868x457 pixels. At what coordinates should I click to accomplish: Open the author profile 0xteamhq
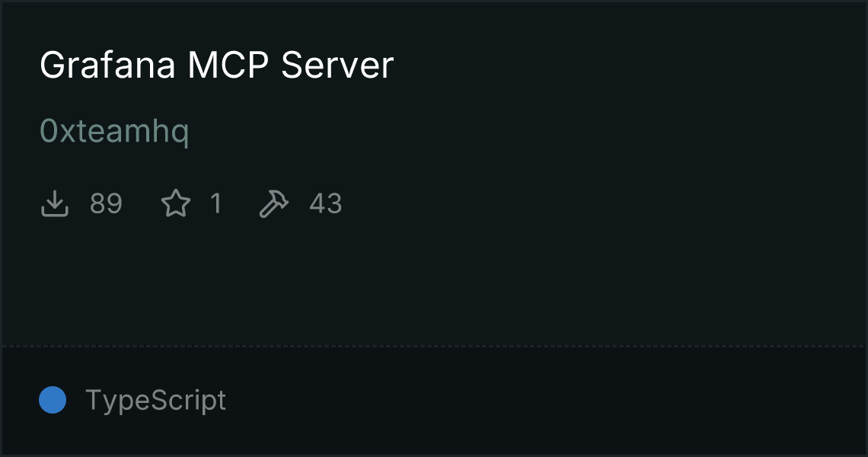(114, 132)
